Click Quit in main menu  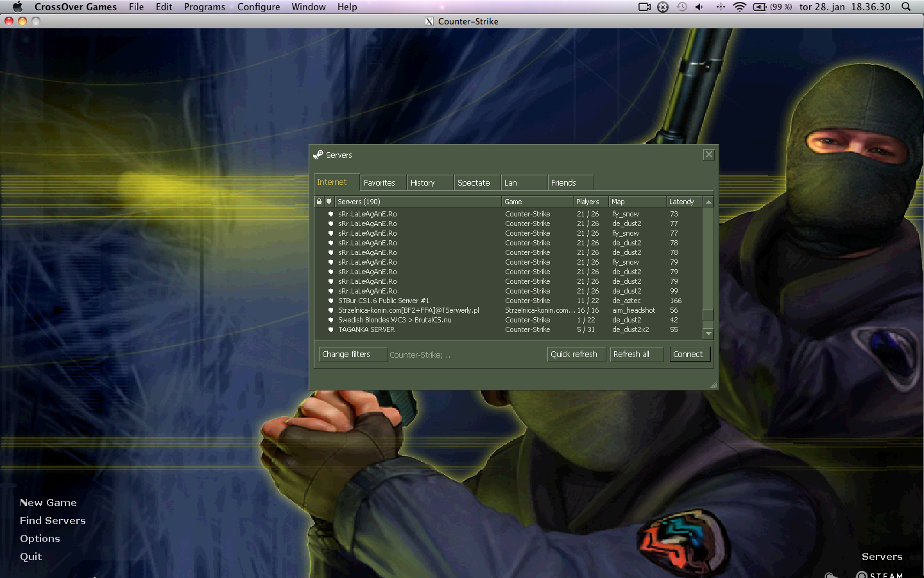[31, 557]
